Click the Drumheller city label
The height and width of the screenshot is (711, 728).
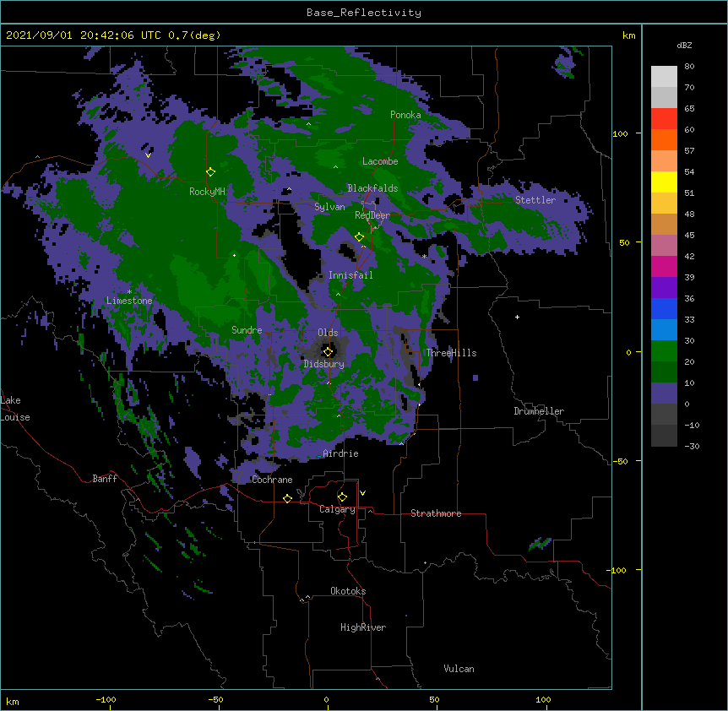point(539,411)
